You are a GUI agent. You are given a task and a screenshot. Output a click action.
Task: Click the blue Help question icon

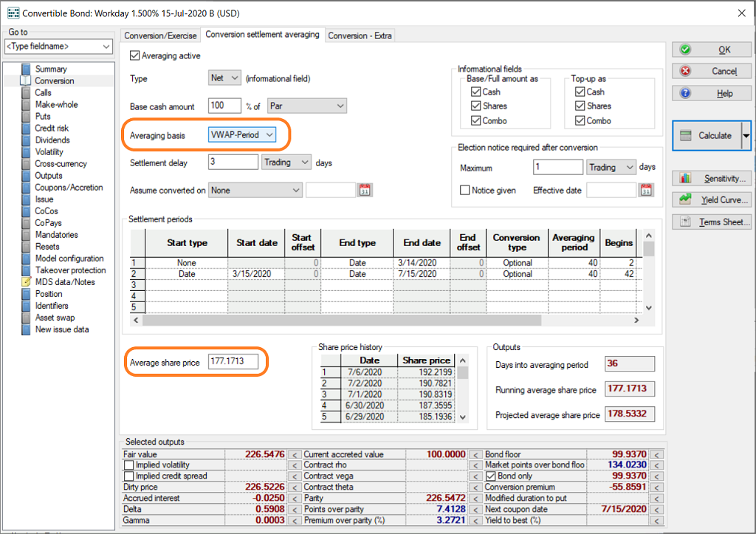[x=685, y=93]
